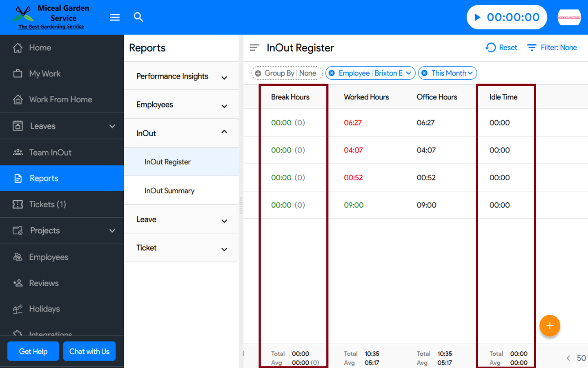Open the Group By None selector
588x368 pixels.
coord(287,73)
